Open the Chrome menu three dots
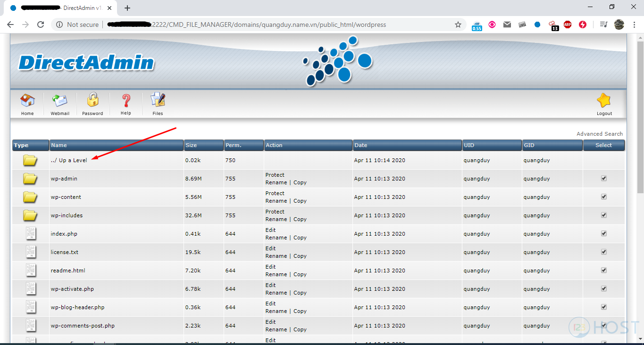The height and width of the screenshot is (345, 644). coord(635,25)
